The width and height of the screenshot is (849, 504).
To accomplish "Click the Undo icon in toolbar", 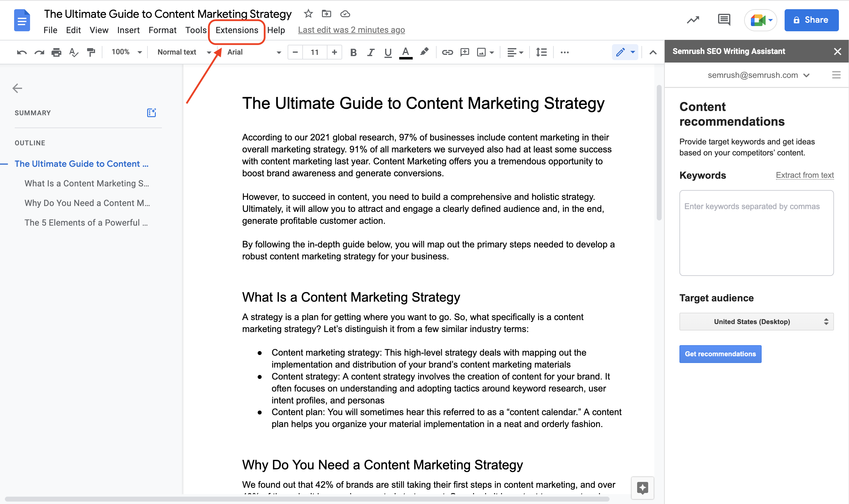I will click(x=20, y=52).
